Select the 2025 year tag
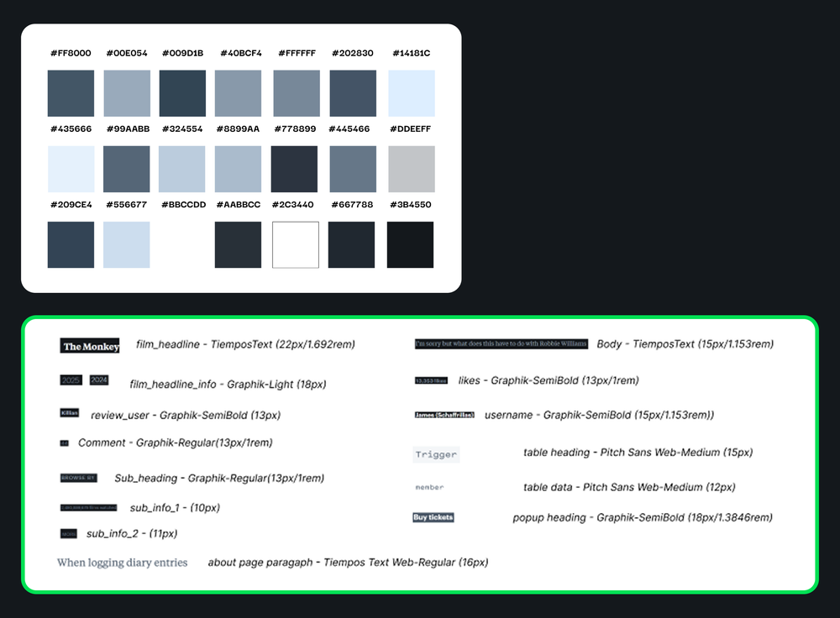Screen dimensions: 840x618 [71, 379]
